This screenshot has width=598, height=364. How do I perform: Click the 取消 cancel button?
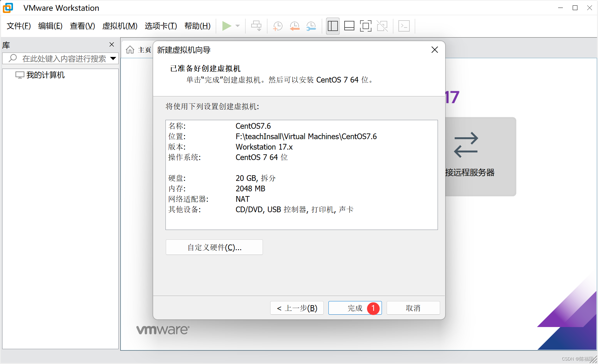[x=413, y=308]
